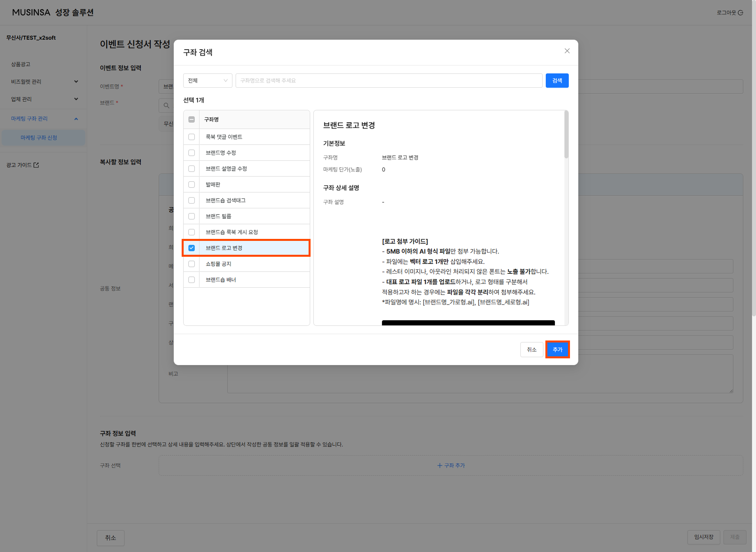This screenshot has width=756, height=552.
Task: Check the 브랜드숍 배너 checkbox
Action: [192, 280]
